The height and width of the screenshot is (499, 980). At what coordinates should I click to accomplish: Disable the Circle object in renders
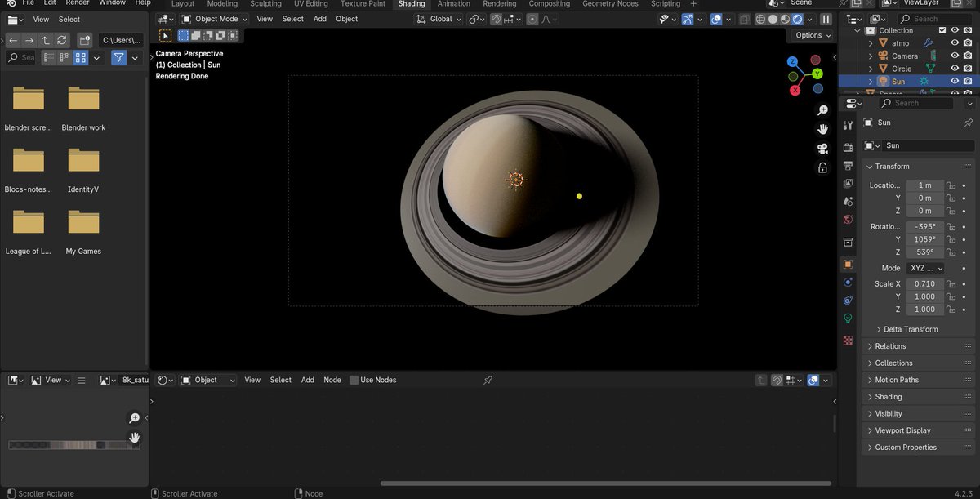[968, 69]
